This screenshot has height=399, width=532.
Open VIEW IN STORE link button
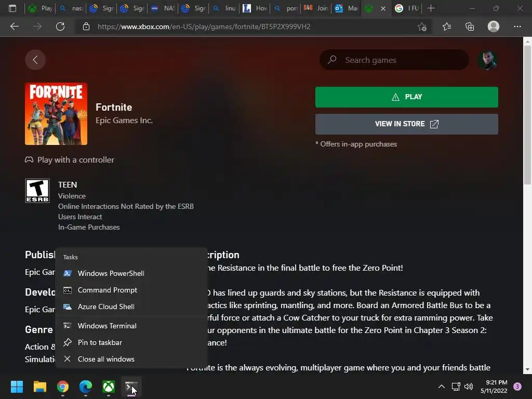point(406,124)
